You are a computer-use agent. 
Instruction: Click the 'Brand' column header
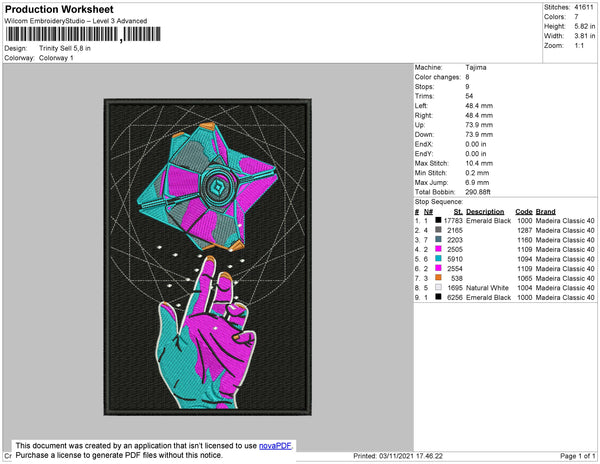click(545, 212)
